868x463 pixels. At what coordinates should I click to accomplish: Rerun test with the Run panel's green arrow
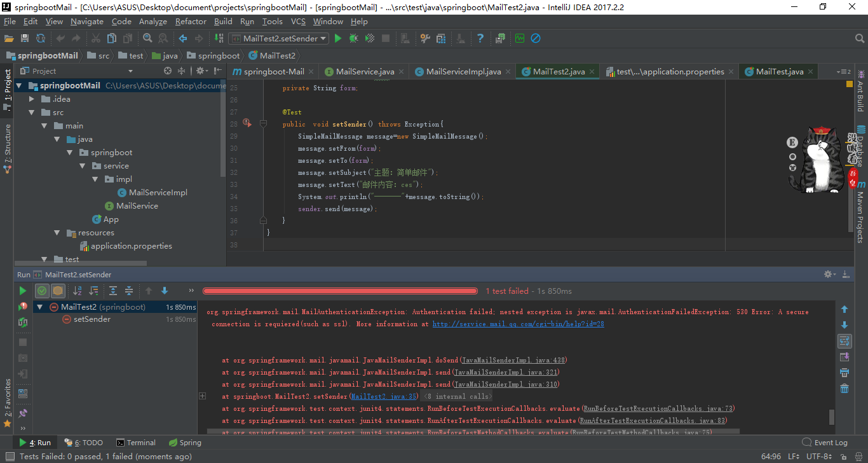click(x=23, y=291)
